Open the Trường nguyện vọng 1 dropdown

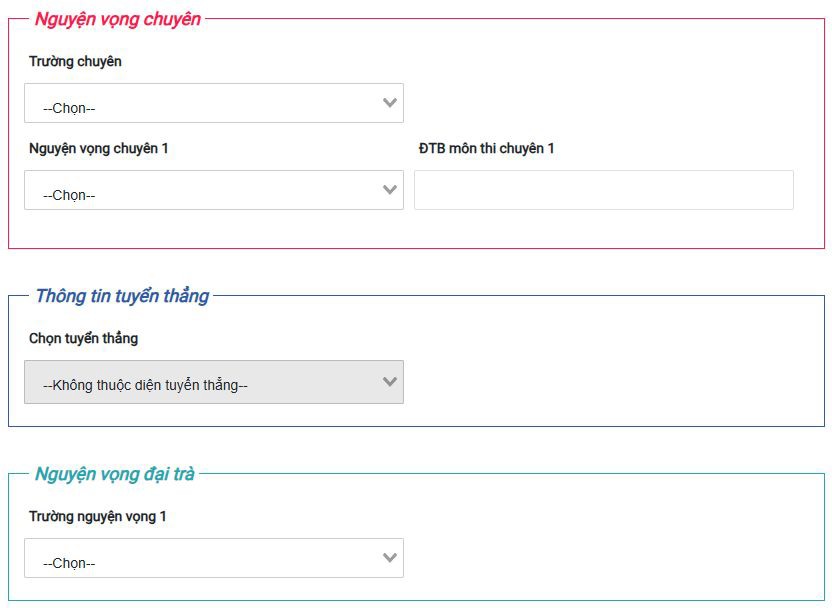214,559
